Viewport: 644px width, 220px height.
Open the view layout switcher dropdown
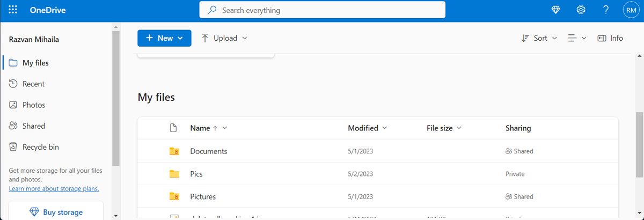(x=577, y=38)
